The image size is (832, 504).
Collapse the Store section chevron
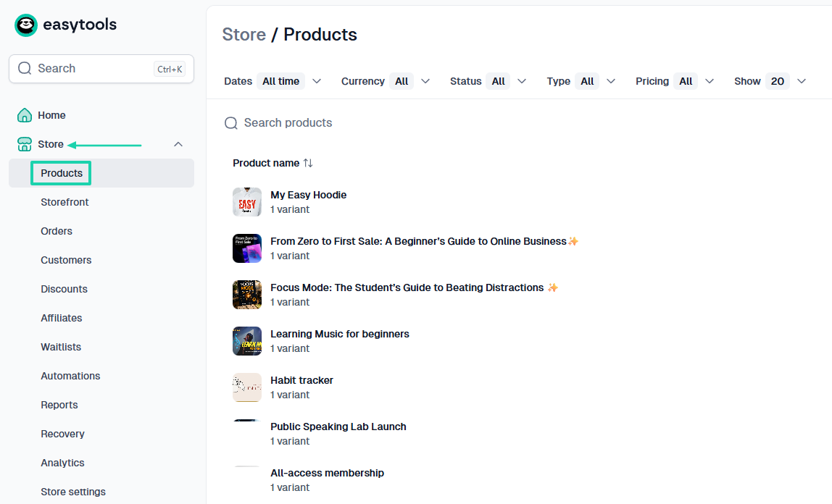[178, 144]
